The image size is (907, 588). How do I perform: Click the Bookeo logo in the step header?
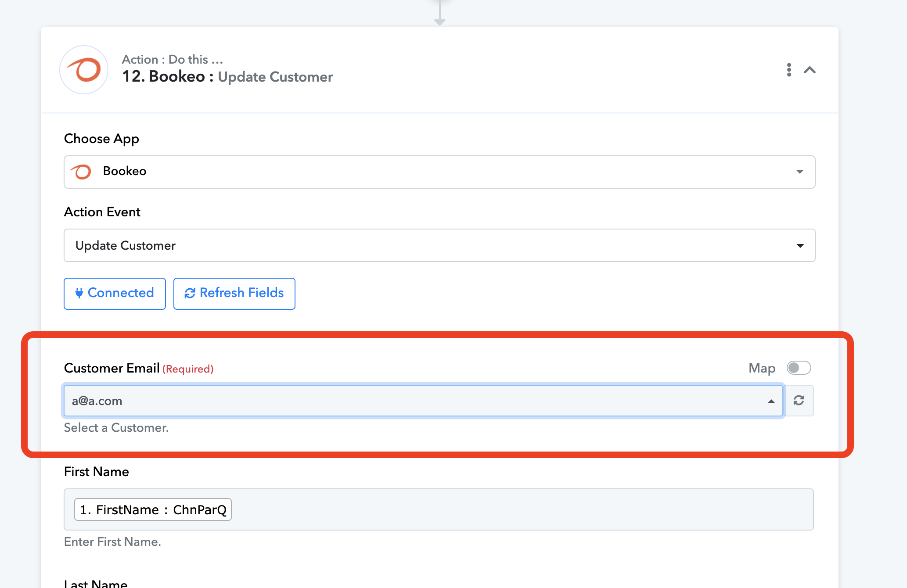pyautogui.click(x=84, y=70)
